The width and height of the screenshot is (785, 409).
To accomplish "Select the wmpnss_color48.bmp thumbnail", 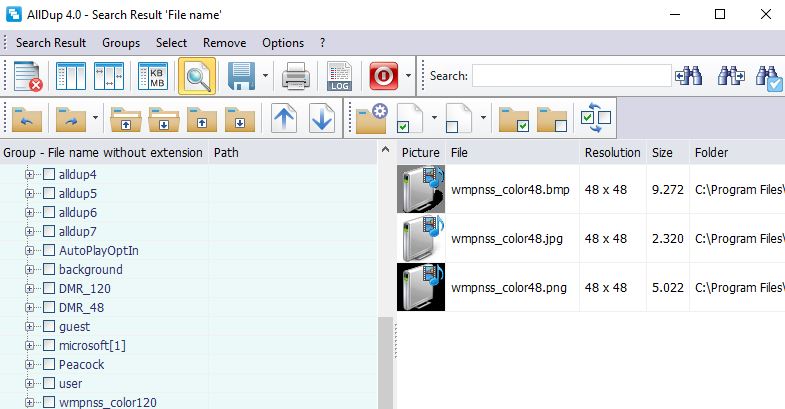I will point(421,189).
